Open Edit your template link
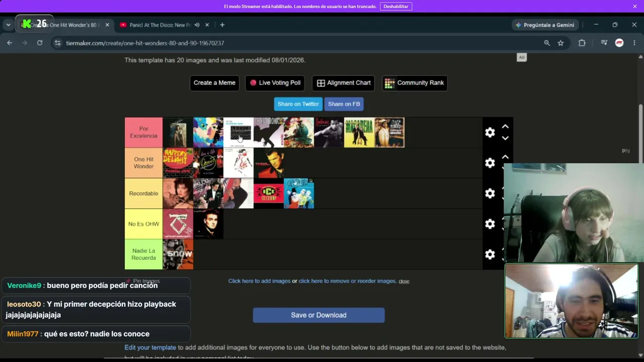Screen dimensions: 644x362 pos(150,347)
